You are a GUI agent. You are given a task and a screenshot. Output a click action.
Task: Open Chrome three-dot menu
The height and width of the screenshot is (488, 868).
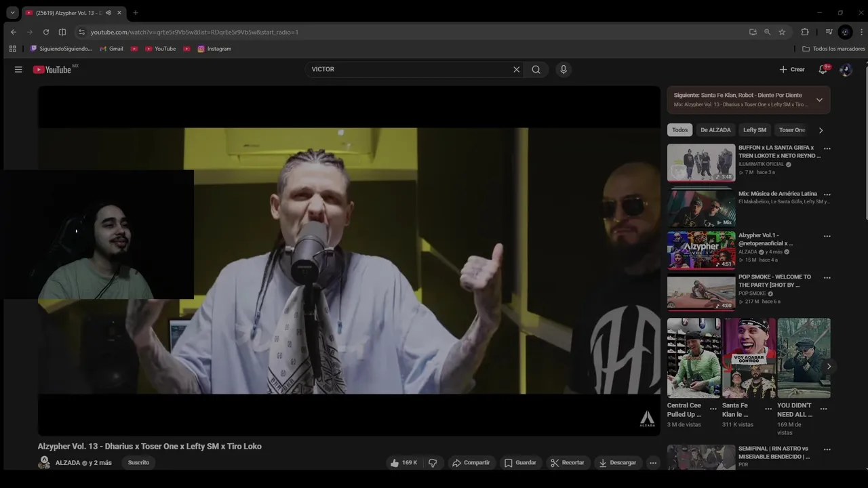point(862,32)
